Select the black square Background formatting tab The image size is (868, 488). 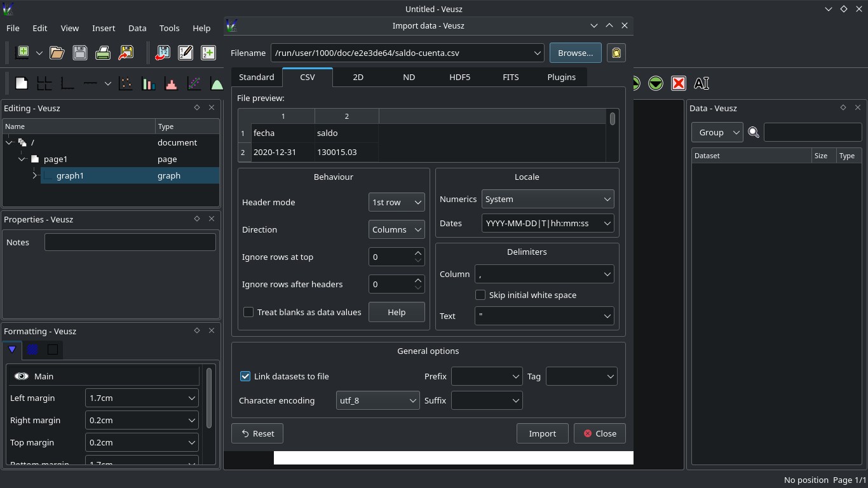pyautogui.click(x=53, y=349)
